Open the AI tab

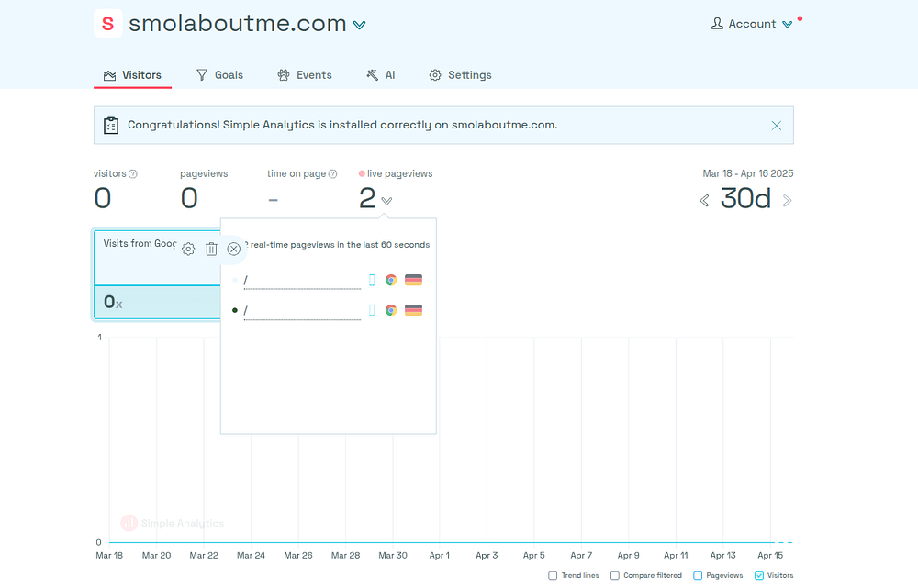pyautogui.click(x=381, y=75)
